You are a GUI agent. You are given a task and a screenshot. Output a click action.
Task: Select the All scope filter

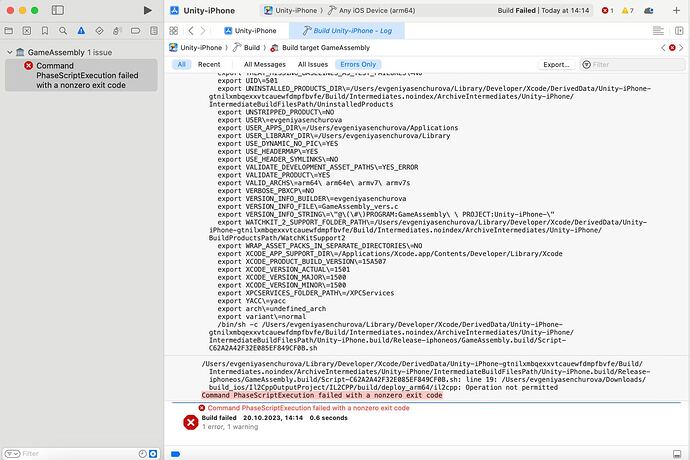pos(181,64)
